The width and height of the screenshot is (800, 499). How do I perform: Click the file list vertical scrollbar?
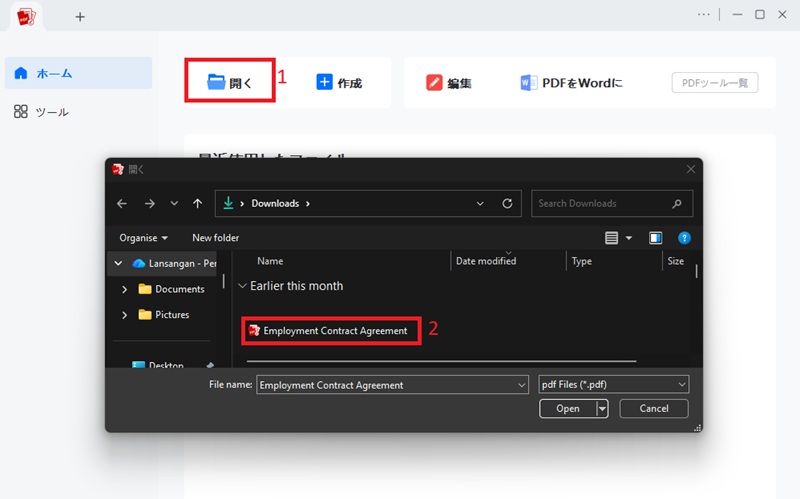[x=696, y=271]
